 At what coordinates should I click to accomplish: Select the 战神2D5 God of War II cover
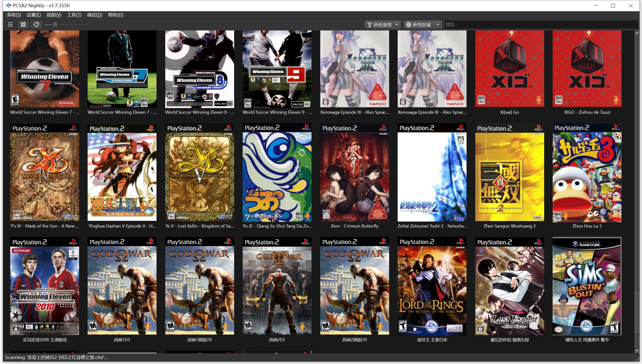[x=277, y=286]
